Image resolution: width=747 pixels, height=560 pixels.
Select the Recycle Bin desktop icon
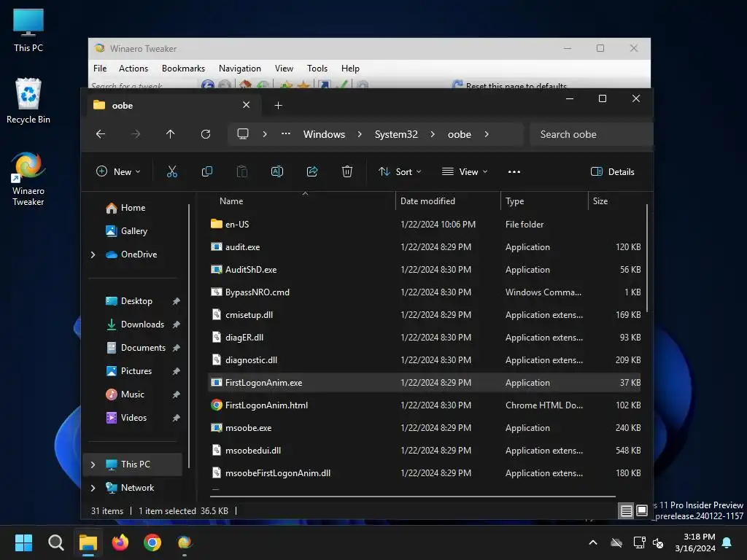[28, 101]
